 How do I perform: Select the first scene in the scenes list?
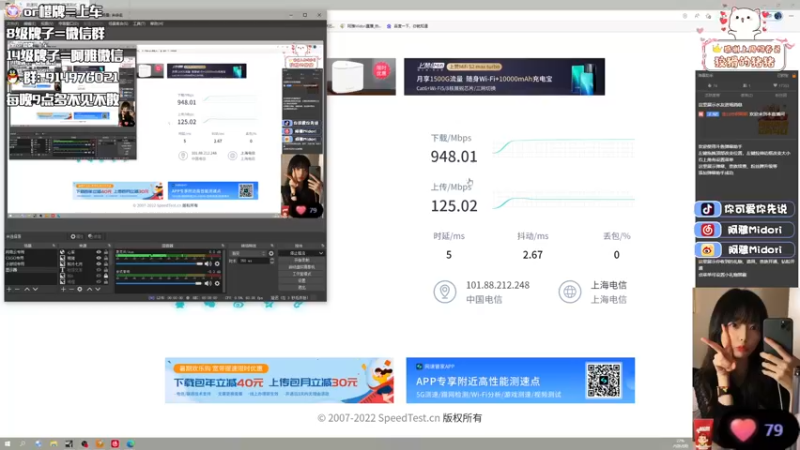tap(31, 252)
